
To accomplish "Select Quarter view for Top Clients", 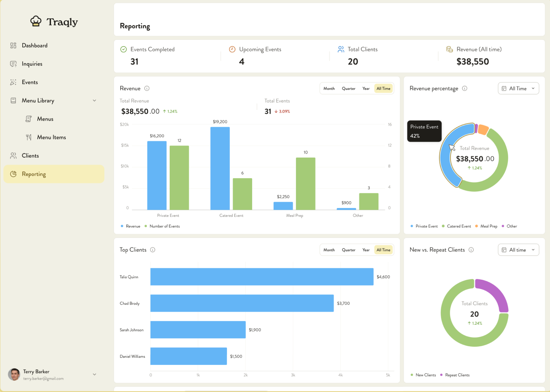I will click(348, 250).
